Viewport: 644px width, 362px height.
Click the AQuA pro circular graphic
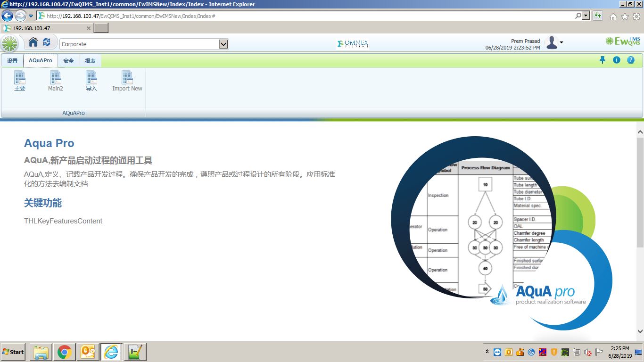point(502,233)
